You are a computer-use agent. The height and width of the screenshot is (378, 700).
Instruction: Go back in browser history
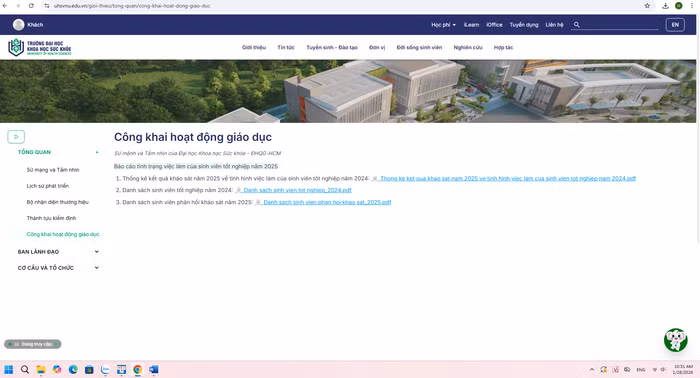pos(5,6)
